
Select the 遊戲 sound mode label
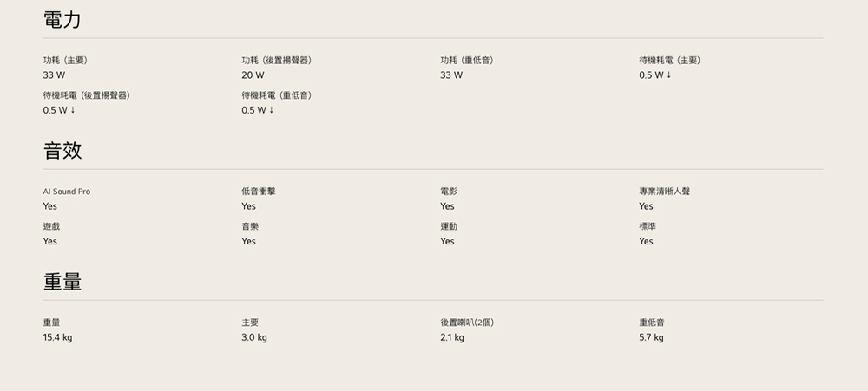(x=51, y=225)
